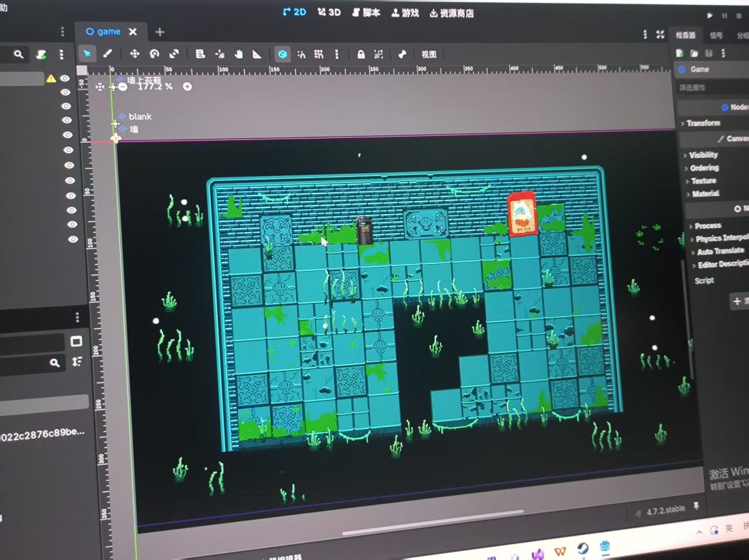
Task: Toggle grid snap with the hash icon
Action: point(318,55)
